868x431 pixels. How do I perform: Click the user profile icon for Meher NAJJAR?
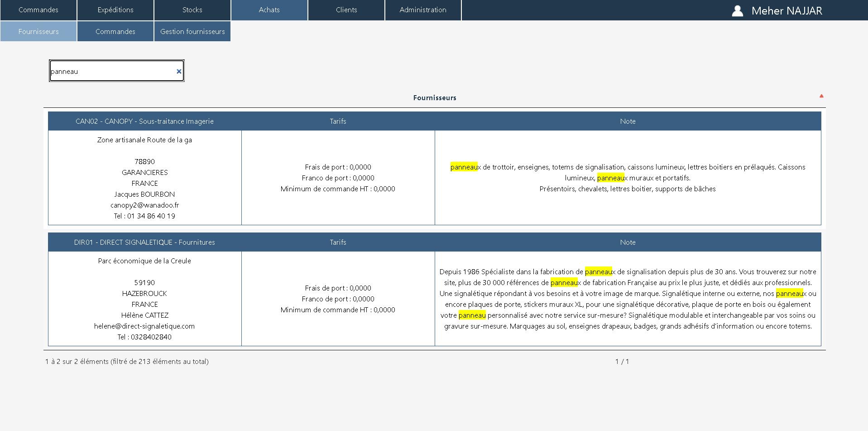[737, 10]
